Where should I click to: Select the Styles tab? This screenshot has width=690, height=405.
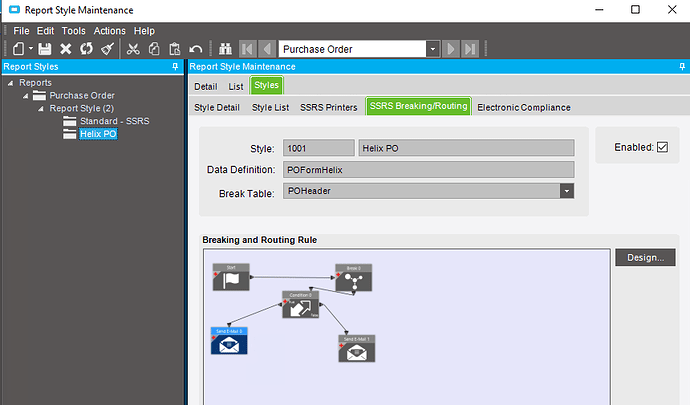pos(266,85)
